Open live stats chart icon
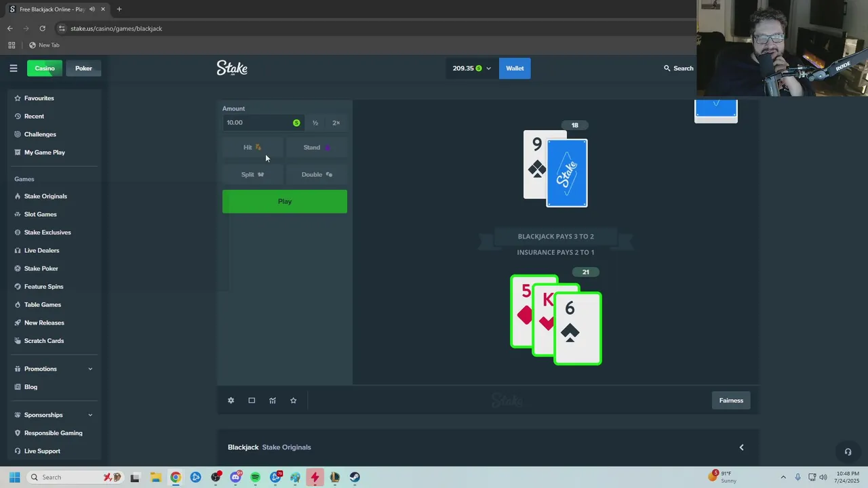This screenshot has height=488, width=868. tap(273, 401)
